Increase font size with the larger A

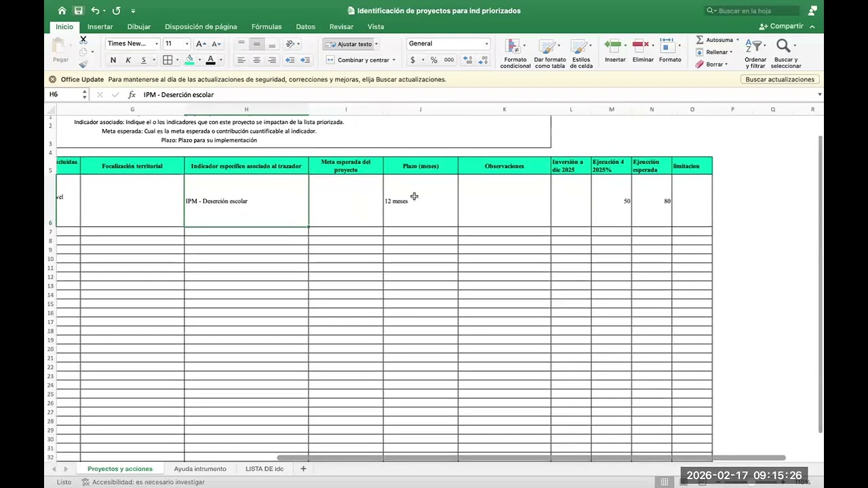[201, 43]
